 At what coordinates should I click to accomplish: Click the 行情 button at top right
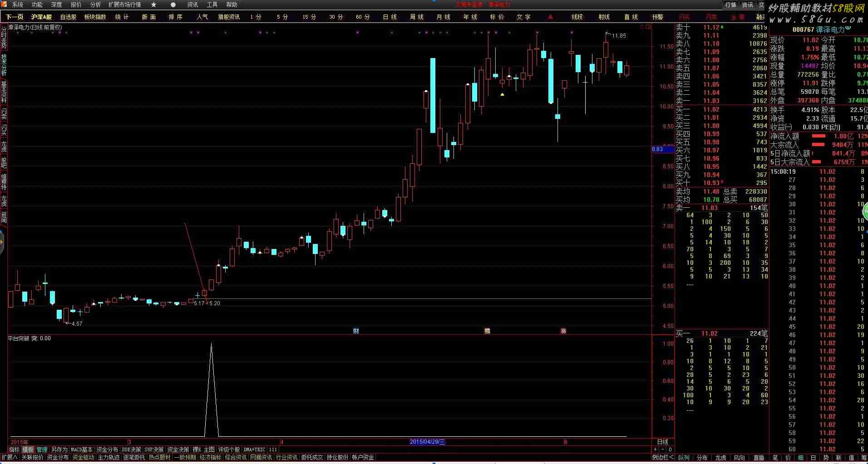click(x=730, y=5)
